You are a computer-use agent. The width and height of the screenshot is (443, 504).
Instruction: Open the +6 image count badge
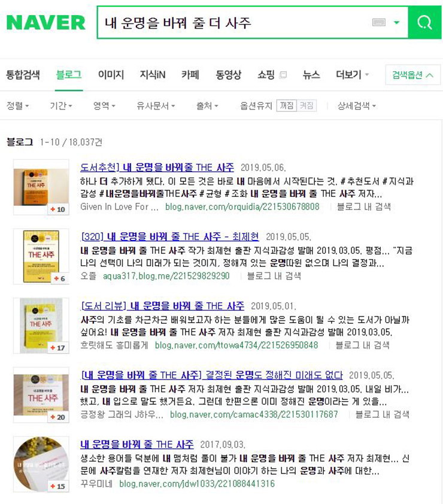point(60,279)
